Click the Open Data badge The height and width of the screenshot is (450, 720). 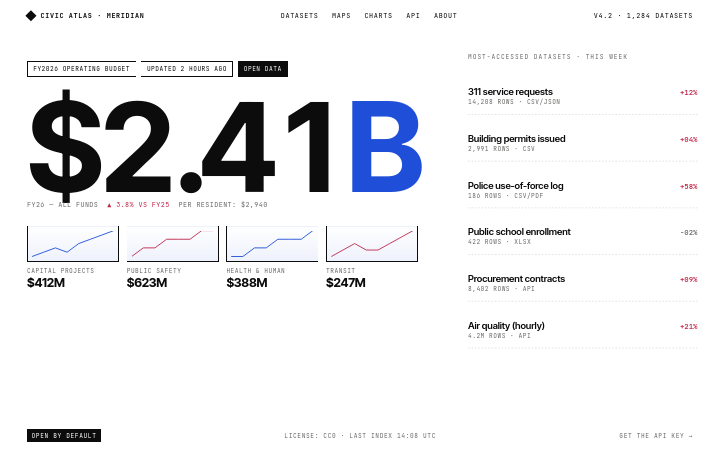(263, 69)
